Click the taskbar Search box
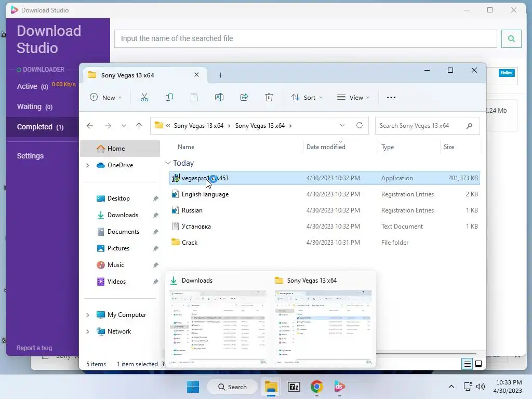The width and height of the screenshot is (532, 399). (232, 387)
